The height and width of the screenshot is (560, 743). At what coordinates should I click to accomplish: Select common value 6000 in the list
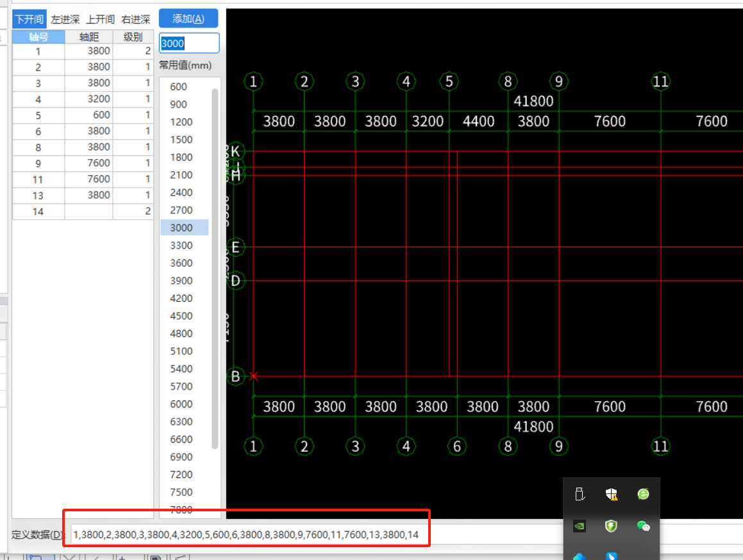coord(181,404)
